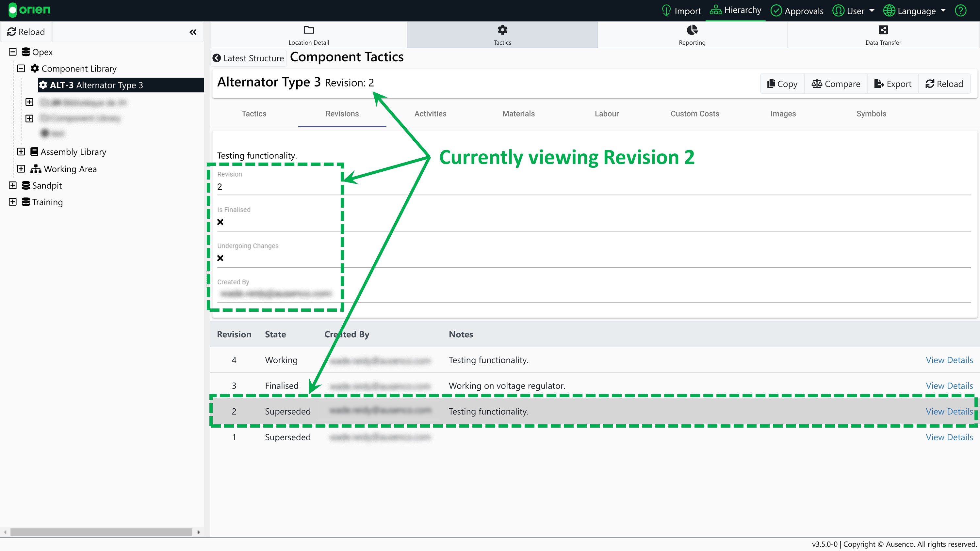Open the Reporting pie chart section

coord(692,35)
